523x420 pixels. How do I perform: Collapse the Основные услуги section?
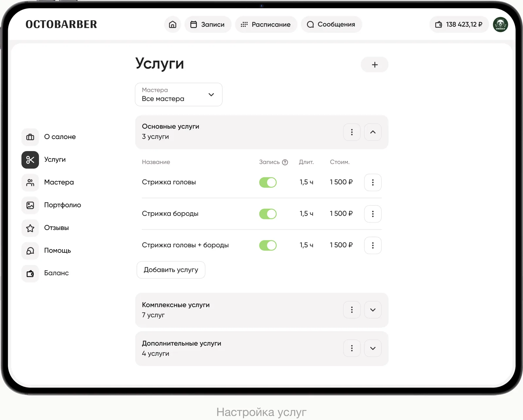373,132
